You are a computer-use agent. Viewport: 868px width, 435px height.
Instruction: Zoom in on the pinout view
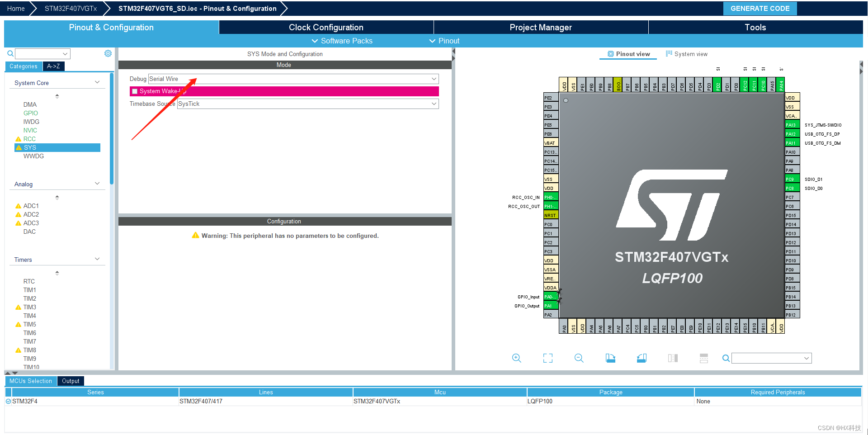tap(516, 358)
